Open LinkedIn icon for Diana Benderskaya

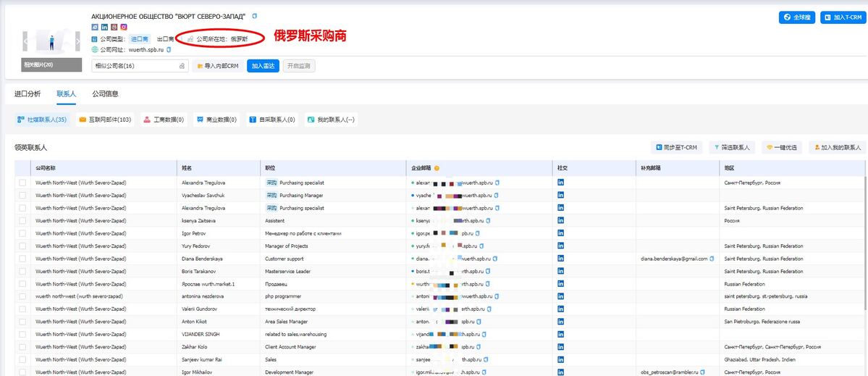pos(560,259)
